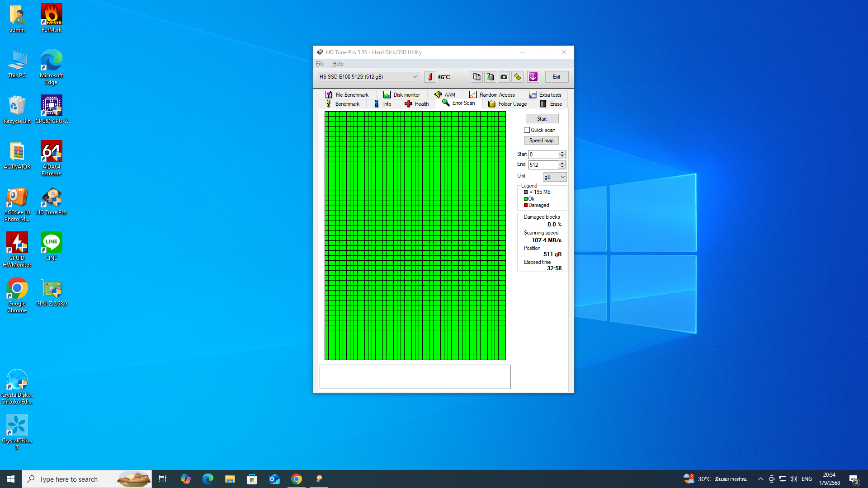Expand the HS-SSD-E100 drive selection dropdown

(415, 77)
